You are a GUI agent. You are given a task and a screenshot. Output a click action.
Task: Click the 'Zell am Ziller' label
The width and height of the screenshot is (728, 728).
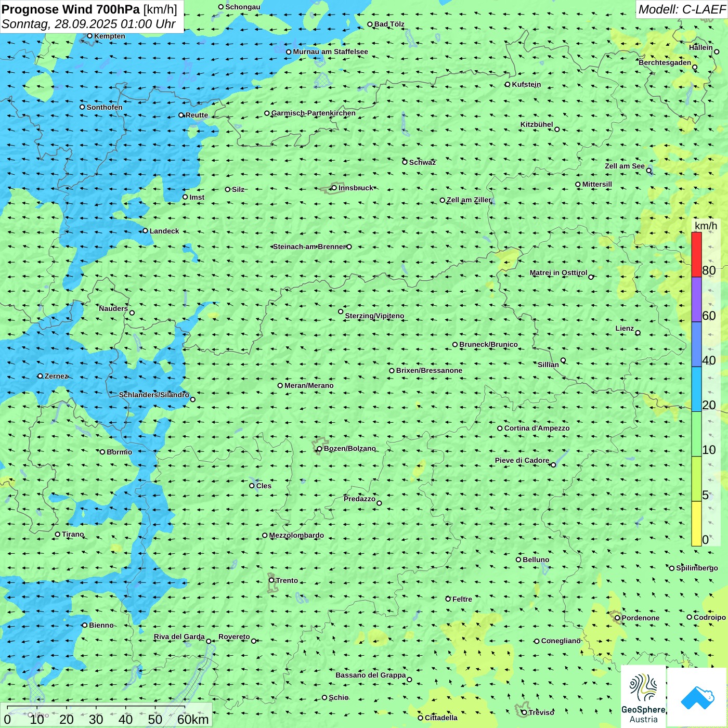click(x=469, y=200)
